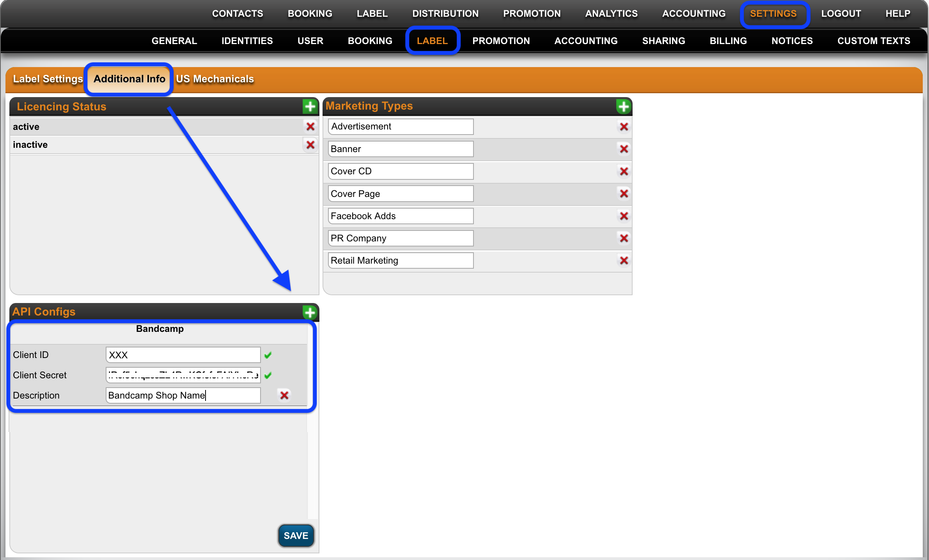This screenshot has height=560, width=929.
Task: Edit the Bandcamp Description field
Action: pos(183,395)
